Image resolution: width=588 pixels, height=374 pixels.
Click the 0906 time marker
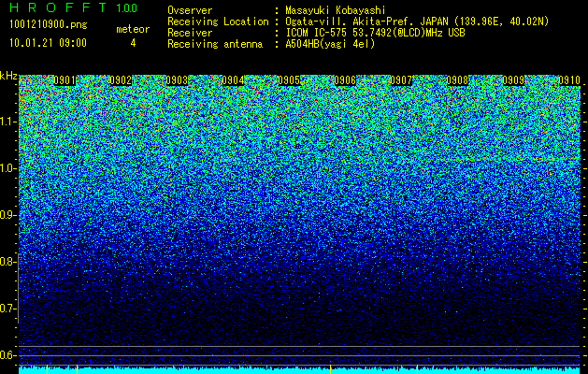(345, 80)
